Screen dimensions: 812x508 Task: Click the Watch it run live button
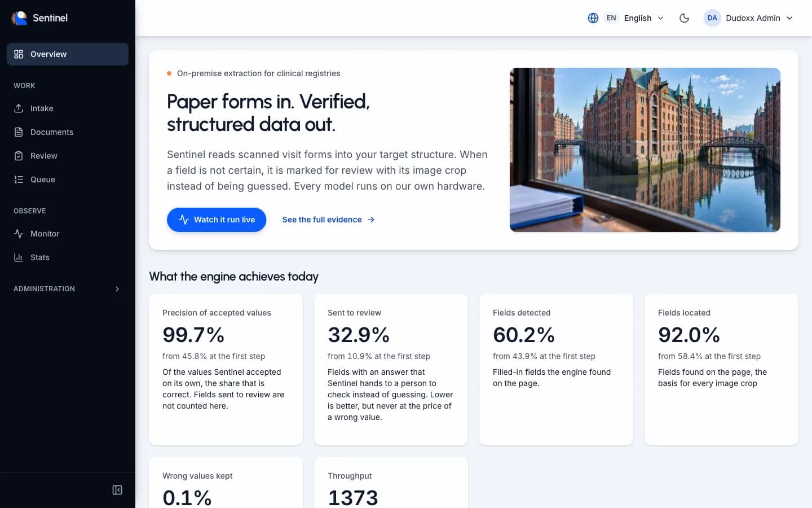coord(217,220)
